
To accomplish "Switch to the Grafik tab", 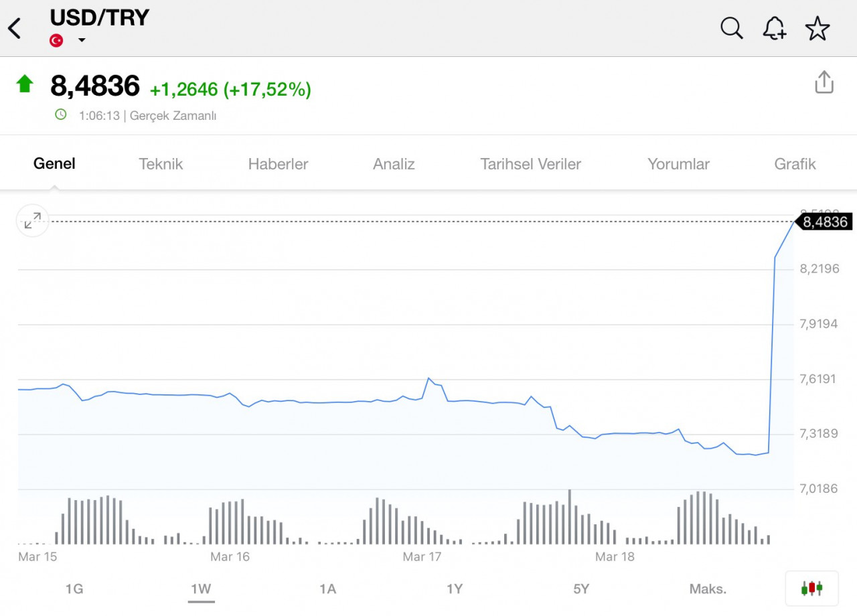I will 795,164.
